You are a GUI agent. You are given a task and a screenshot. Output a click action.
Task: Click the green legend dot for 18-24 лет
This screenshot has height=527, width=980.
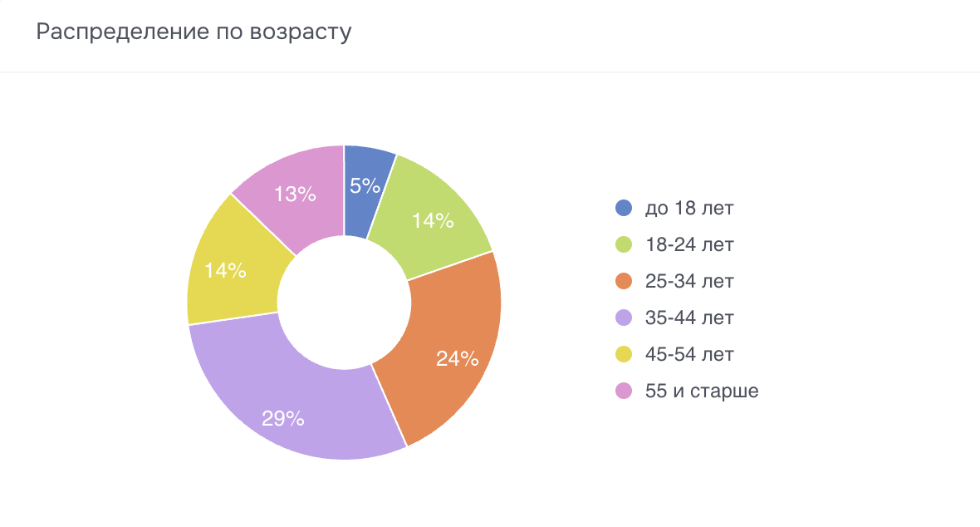pos(624,244)
